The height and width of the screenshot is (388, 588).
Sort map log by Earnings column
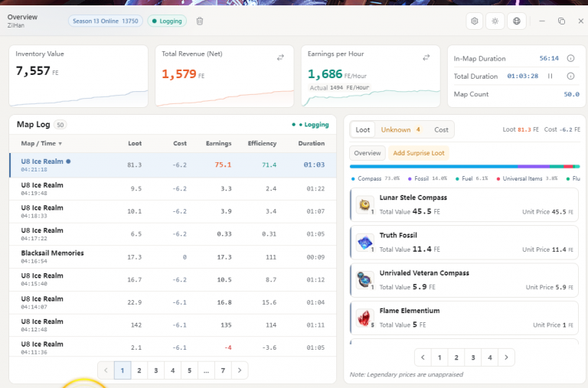218,143
